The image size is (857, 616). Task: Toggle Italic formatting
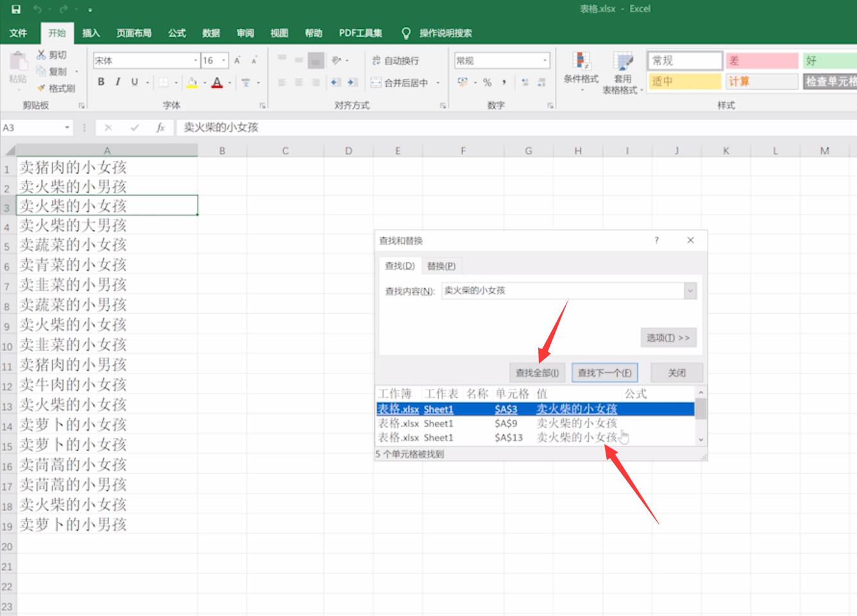(x=117, y=82)
